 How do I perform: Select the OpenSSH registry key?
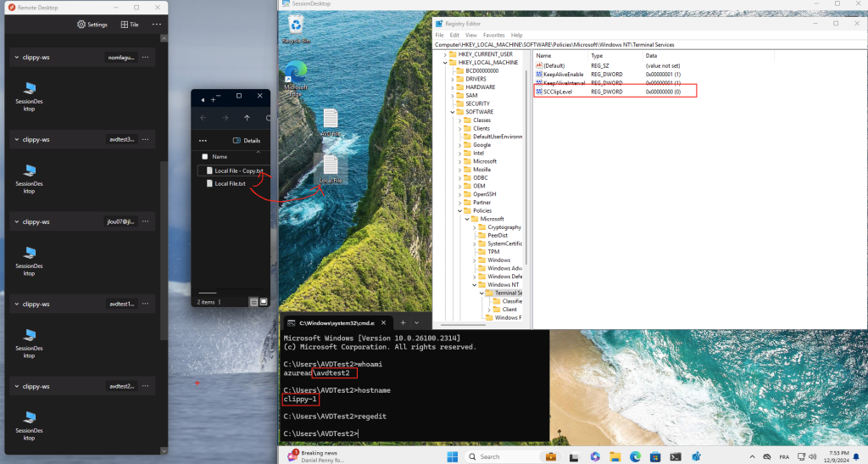coord(484,194)
